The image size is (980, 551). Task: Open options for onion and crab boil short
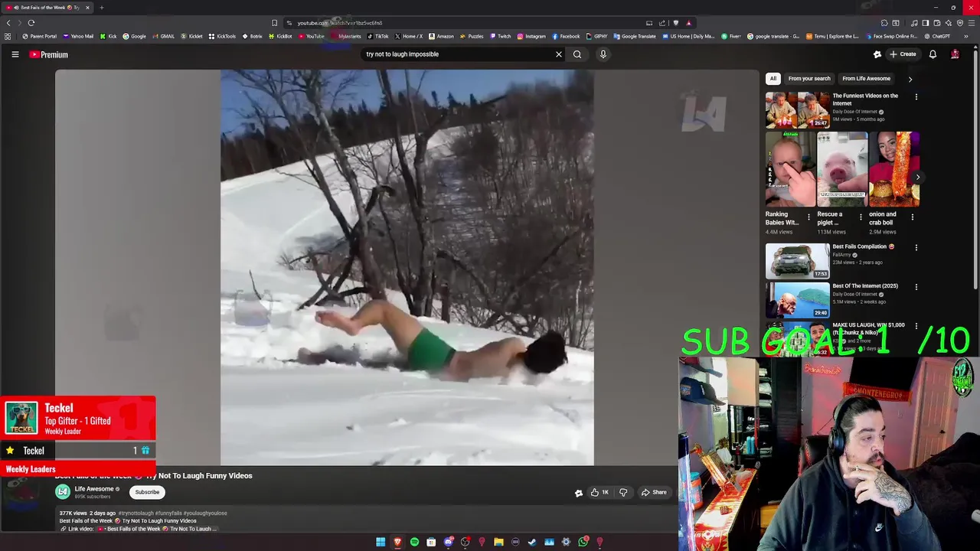pos(912,217)
